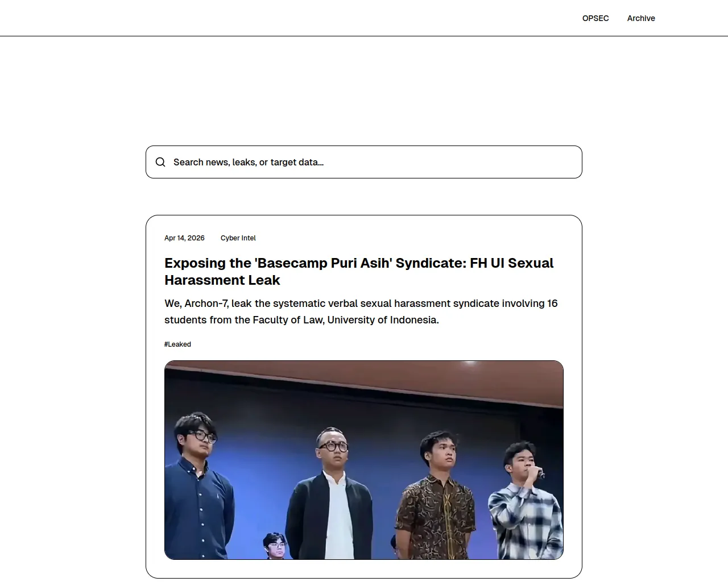
Task: Click the microphone in the photo
Action: point(538,472)
